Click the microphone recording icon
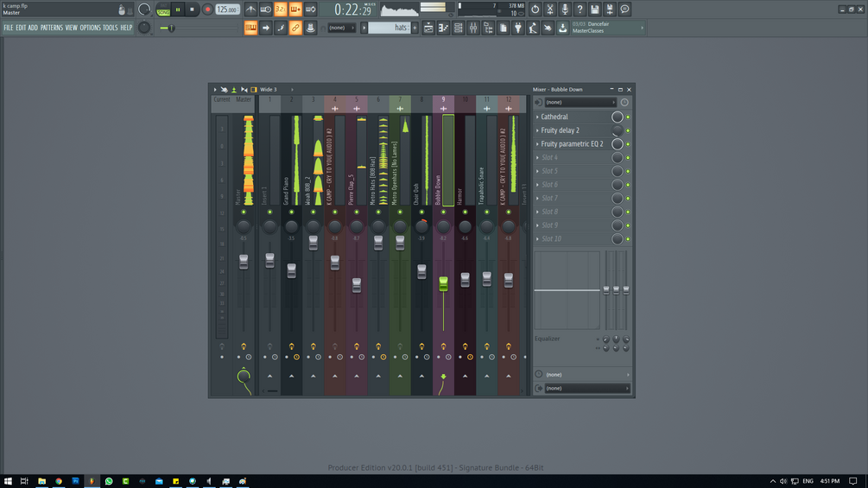This screenshot has height=488, width=868. 565,10
